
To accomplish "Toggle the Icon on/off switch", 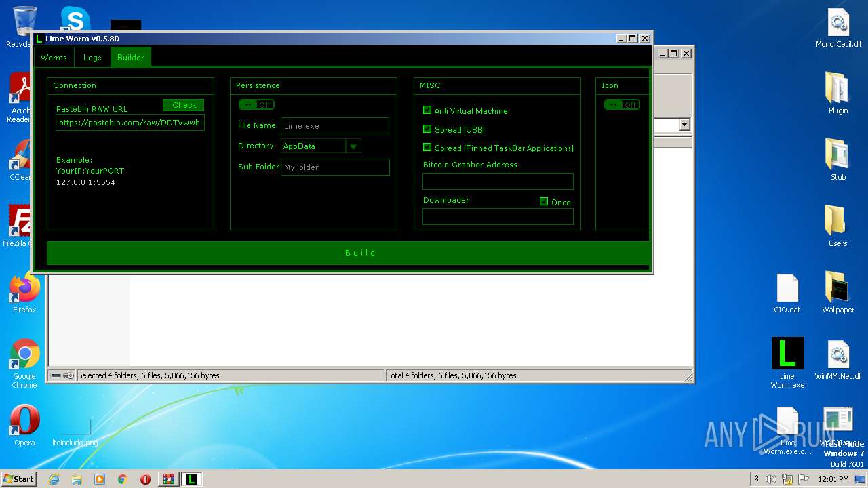I will (622, 104).
